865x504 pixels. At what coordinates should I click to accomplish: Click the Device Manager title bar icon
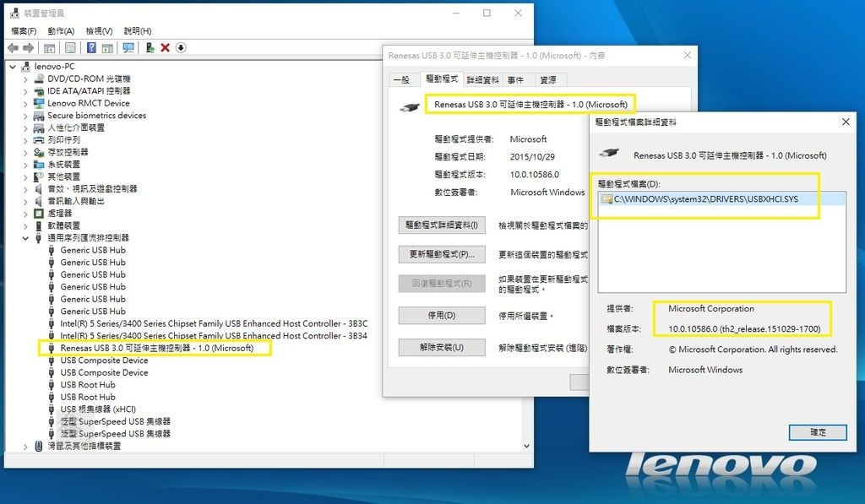click(x=15, y=13)
